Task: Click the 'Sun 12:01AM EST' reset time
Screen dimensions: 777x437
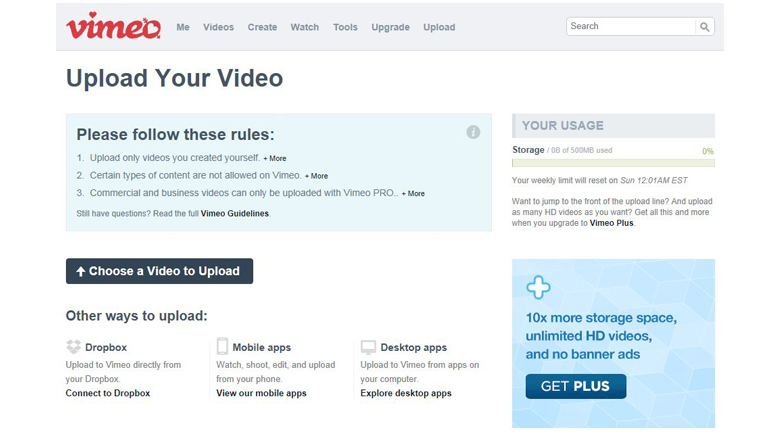Action: click(x=654, y=180)
